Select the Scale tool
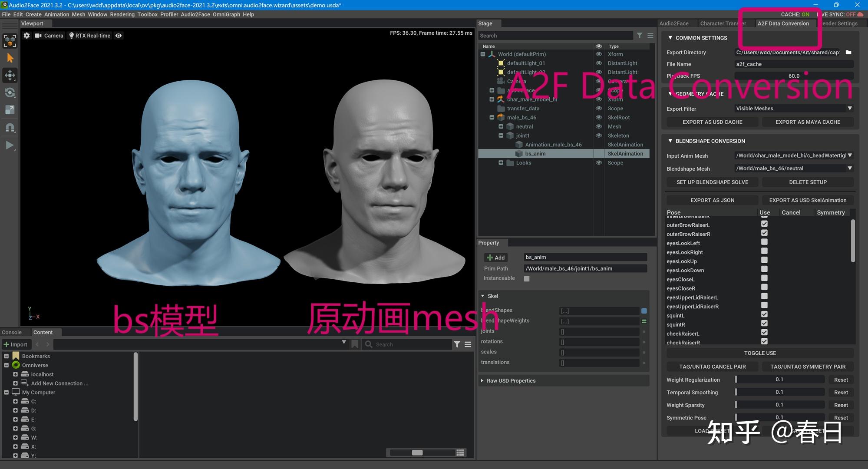 [10, 110]
